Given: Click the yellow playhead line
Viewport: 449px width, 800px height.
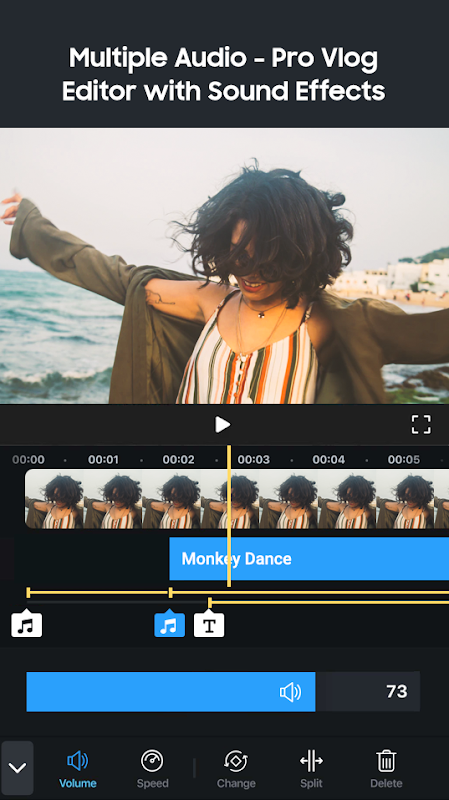Looking at the screenshot, I should coord(229,516).
